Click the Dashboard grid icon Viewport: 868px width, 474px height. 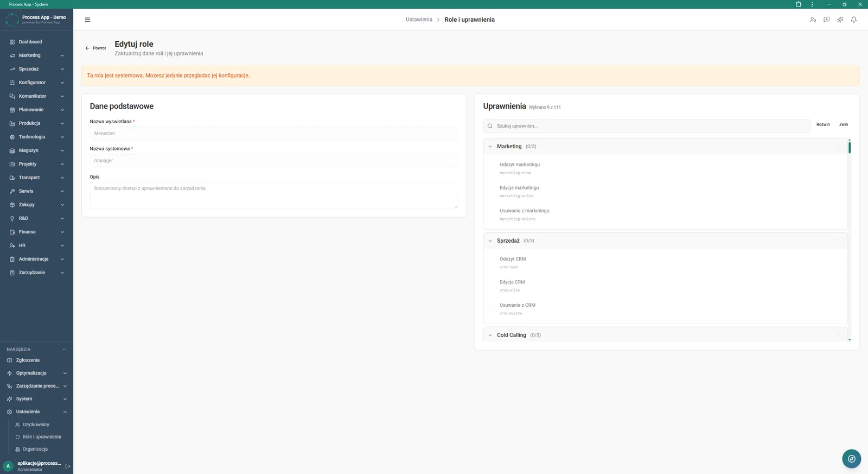tap(12, 42)
